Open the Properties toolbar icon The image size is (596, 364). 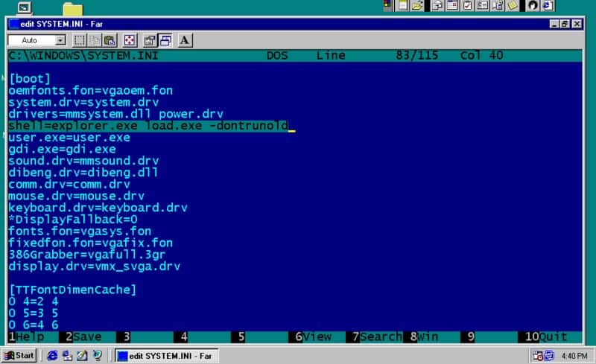coord(150,40)
